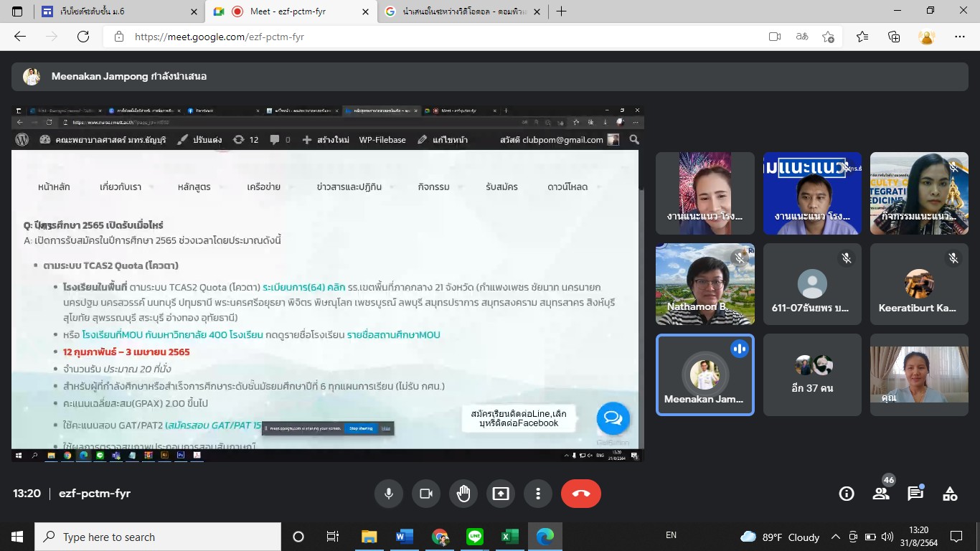The image size is (980, 551).
Task: Click the ระเบียบการ(64) คลิก link
Action: [x=304, y=287]
